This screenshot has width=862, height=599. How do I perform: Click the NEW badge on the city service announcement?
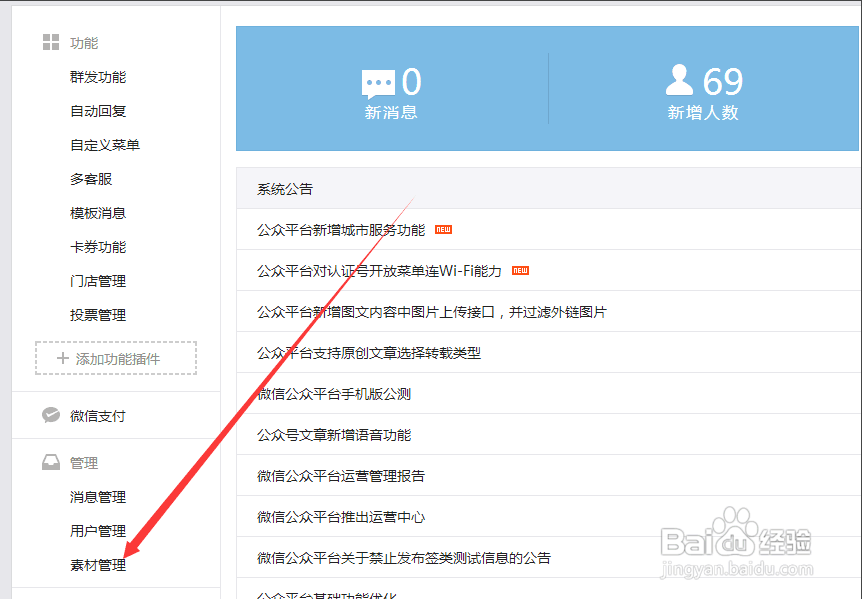point(442,229)
